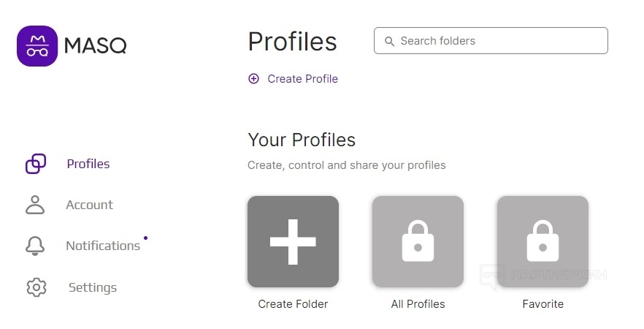The image size is (644, 329).
Task: Click the Create Profile link
Action: (302, 79)
